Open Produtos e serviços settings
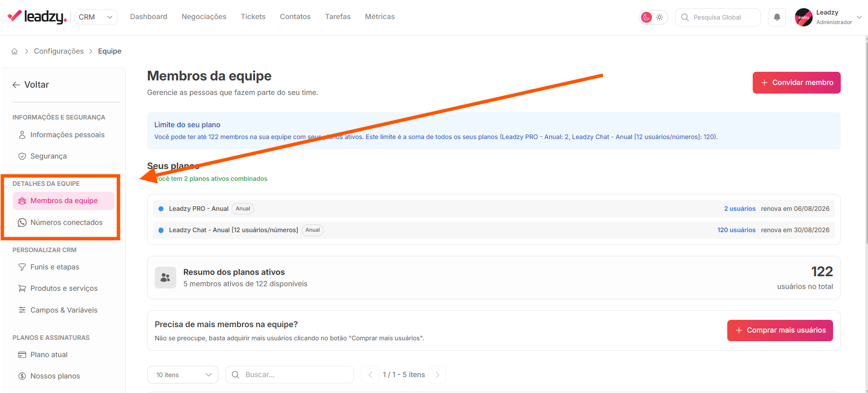The width and height of the screenshot is (868, 393). pos(63,289)
